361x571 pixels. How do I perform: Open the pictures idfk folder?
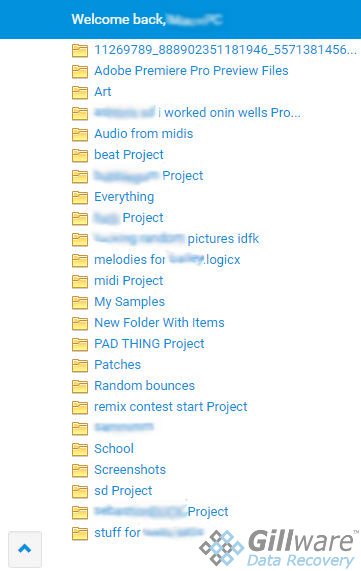pyautogui.click(x=176, y=239)
